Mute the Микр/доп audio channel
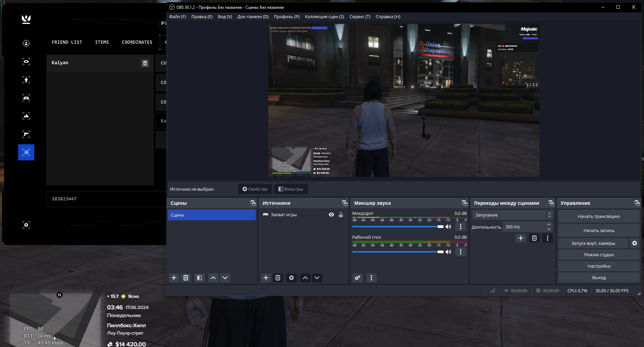 448,227
